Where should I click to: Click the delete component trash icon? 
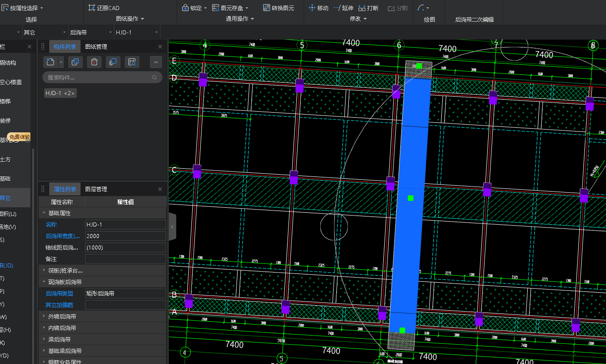tap(94, 62)
